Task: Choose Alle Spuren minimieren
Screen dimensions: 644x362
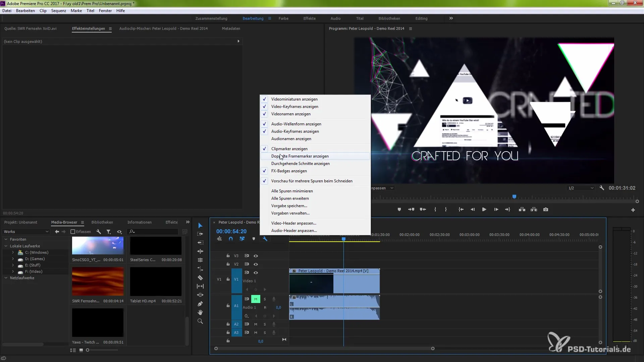Action: pos(315,191)
